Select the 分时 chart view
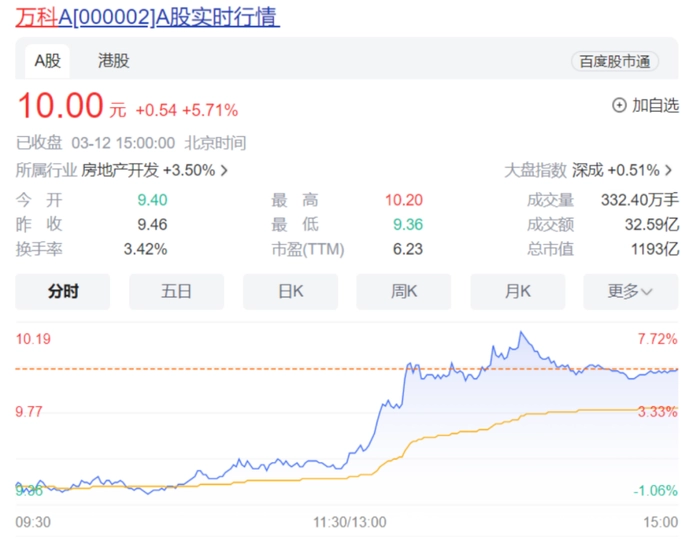 click(x=62, y=291)
